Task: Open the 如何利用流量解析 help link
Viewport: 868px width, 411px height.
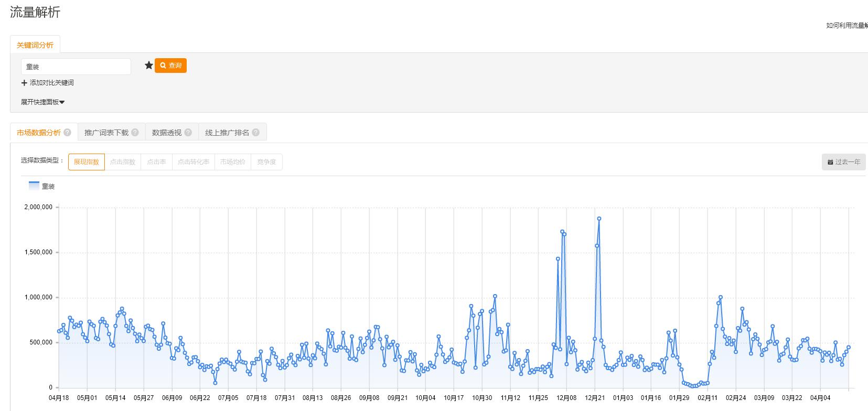Action: coord(847,25)
